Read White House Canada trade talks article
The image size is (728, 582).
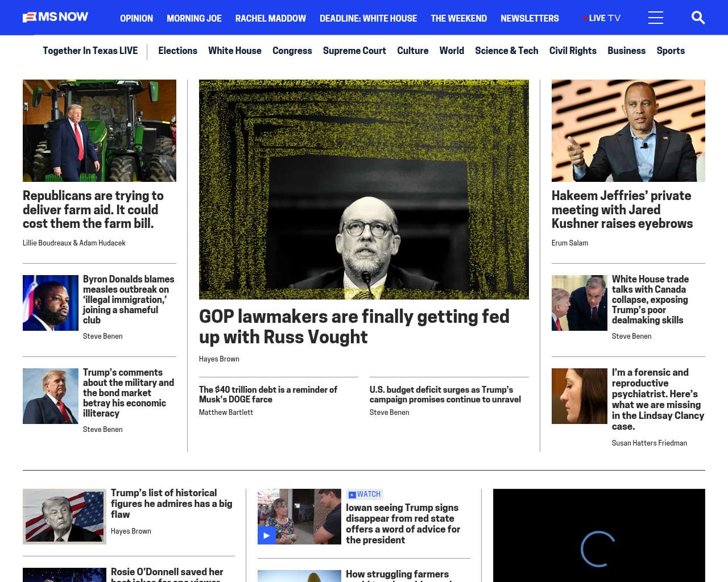[650, 300]
